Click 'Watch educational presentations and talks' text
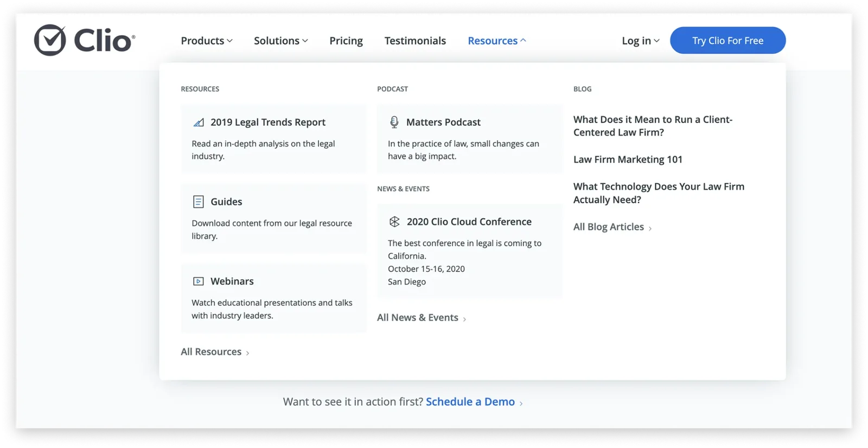The width and height of the screenshot is (868, 448). tap(272, 309)
